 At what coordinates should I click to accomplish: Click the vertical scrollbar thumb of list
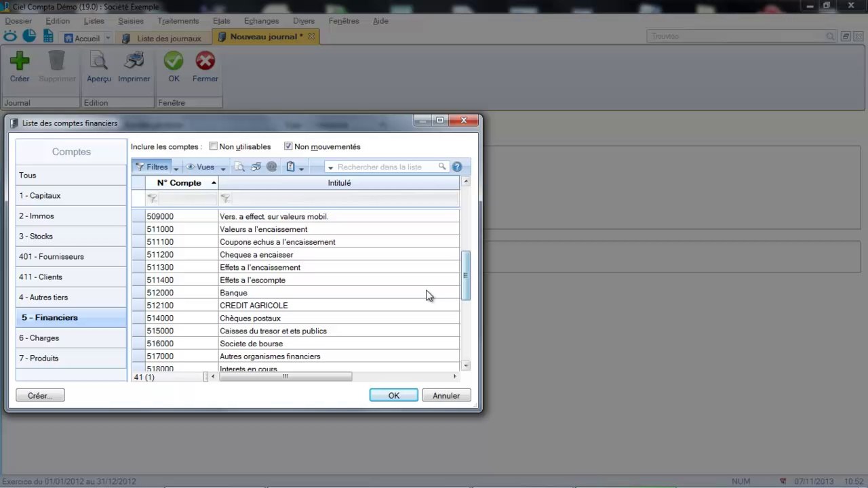pos(466,275)
